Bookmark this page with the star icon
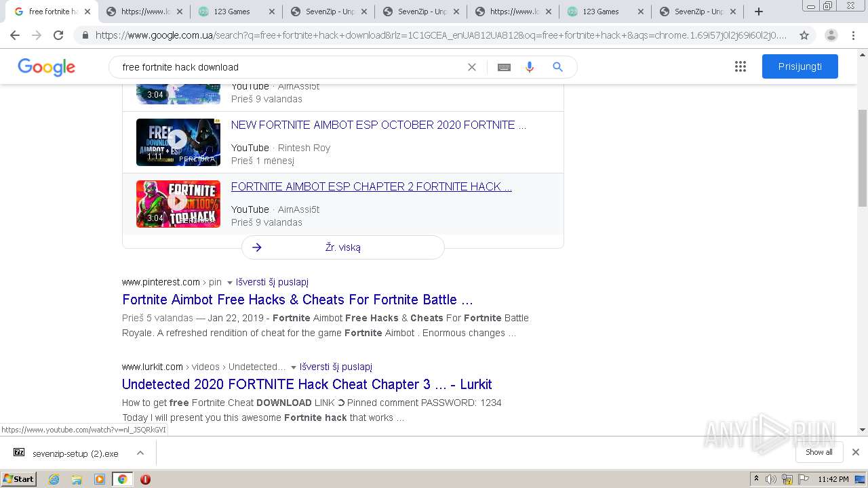This screenshot has width=868, height=488. coord(804,35)
